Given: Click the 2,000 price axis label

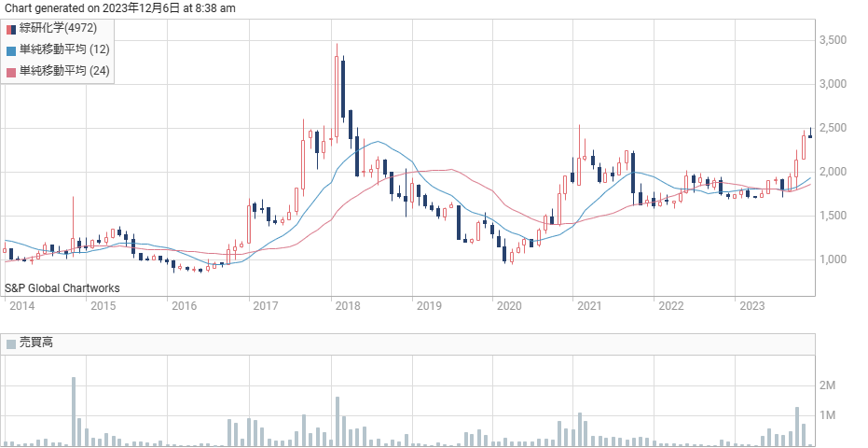Looking at the screenshot, I should [x=834, y=172].
